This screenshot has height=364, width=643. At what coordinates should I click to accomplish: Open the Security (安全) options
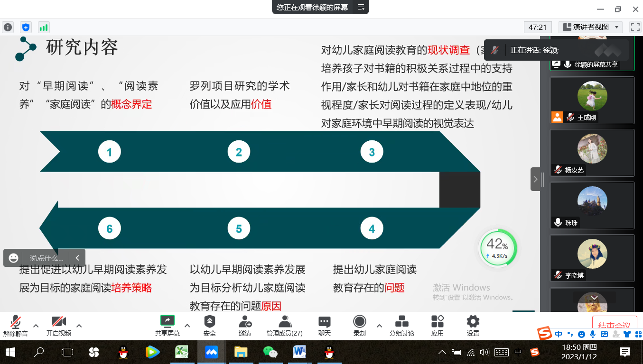210,325
